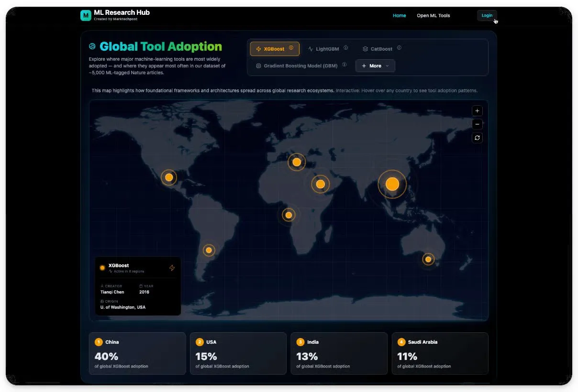Screen dimensions: 578x392
Task: Open the USA 15% adoption card
Action: click(238, 353)
